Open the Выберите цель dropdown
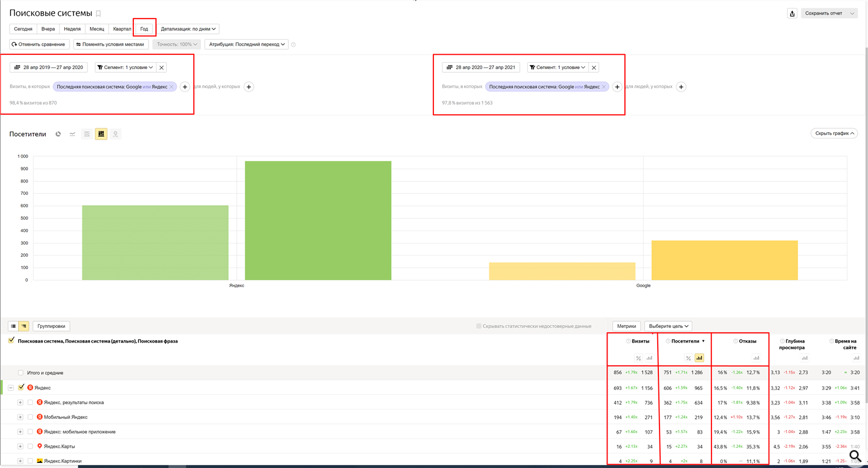This screenshot has width=868, height=468. pyautogui.click(x=669, y=326)
